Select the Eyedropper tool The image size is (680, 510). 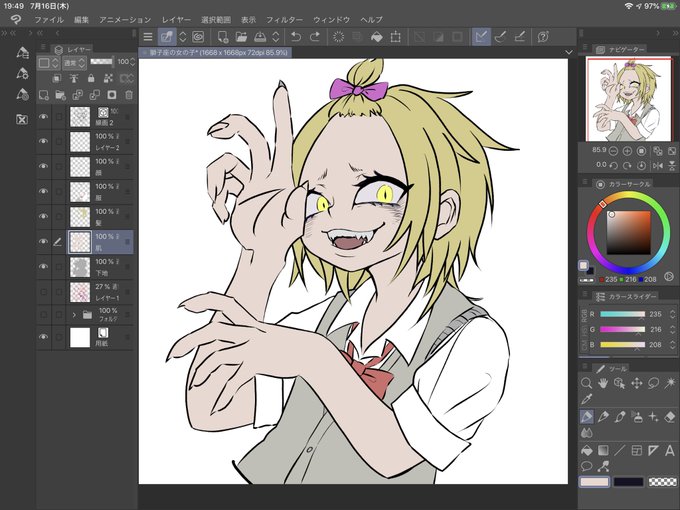coord(586,399)
